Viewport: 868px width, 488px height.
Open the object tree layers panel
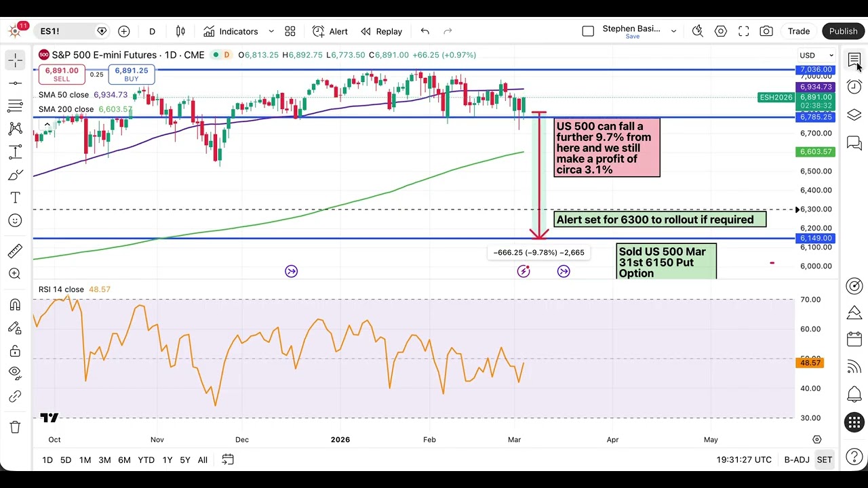tap(854, 115)
